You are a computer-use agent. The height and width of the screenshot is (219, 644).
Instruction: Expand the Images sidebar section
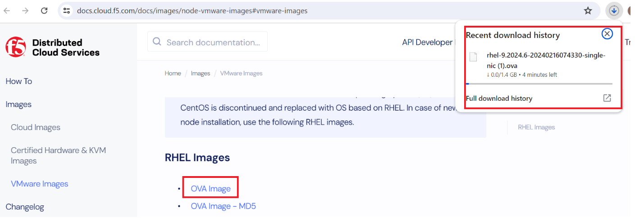click(x=18, y=104)
